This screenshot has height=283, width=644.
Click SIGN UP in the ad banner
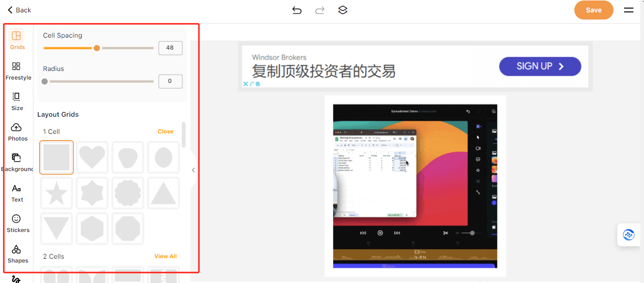pyautogui.click(x=540, y=66)
